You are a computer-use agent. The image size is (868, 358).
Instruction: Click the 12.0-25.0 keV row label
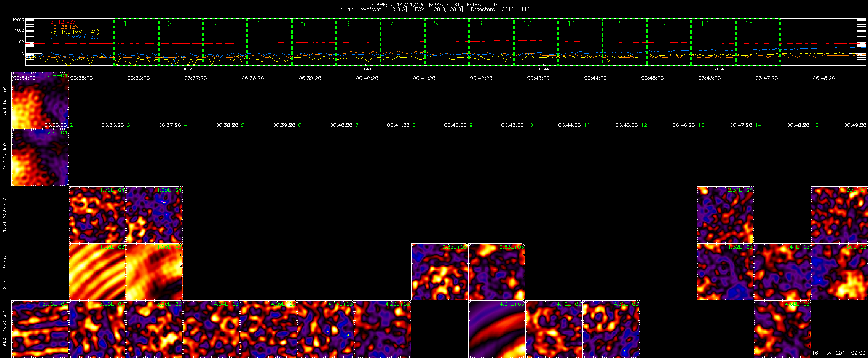coord(5,215)
